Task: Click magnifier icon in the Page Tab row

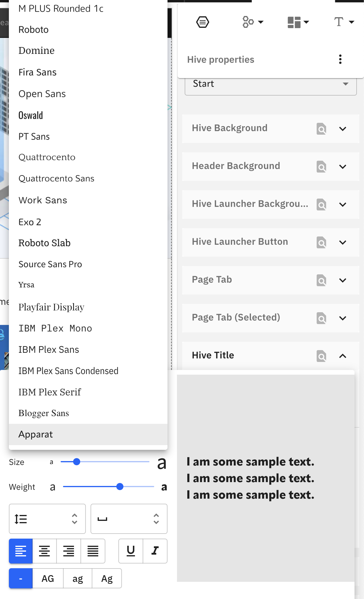Action: click(321, 280)
